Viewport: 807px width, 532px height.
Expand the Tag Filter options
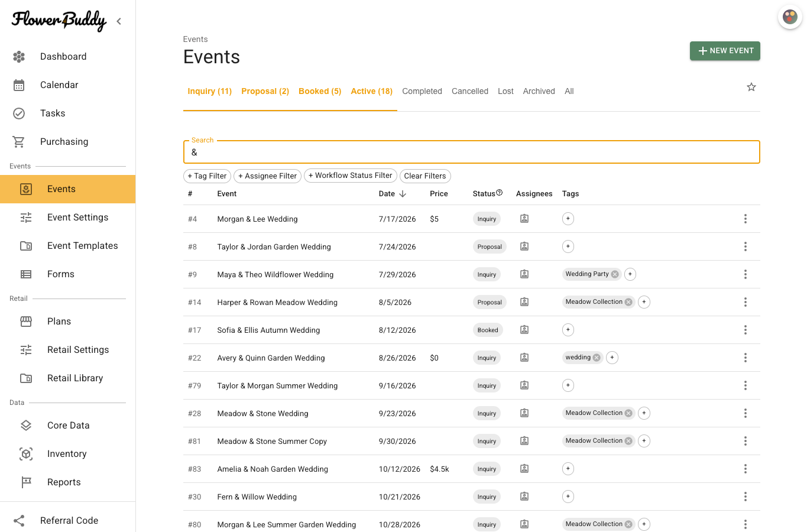click(x=207, y=176)
